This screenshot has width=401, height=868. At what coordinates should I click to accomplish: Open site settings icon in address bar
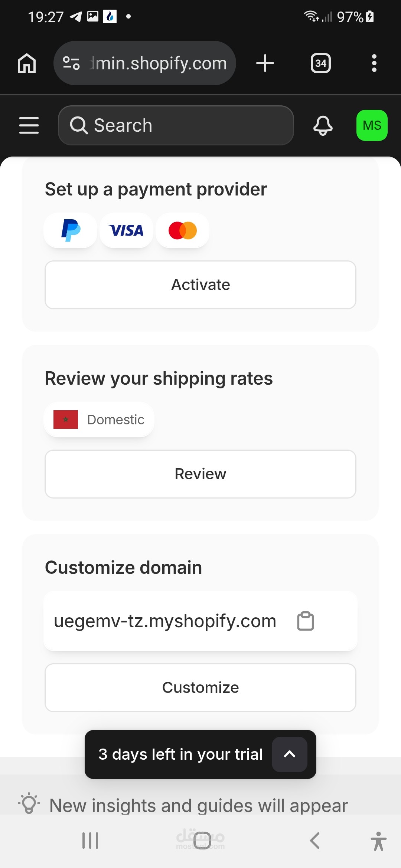[x=71, y=63]
